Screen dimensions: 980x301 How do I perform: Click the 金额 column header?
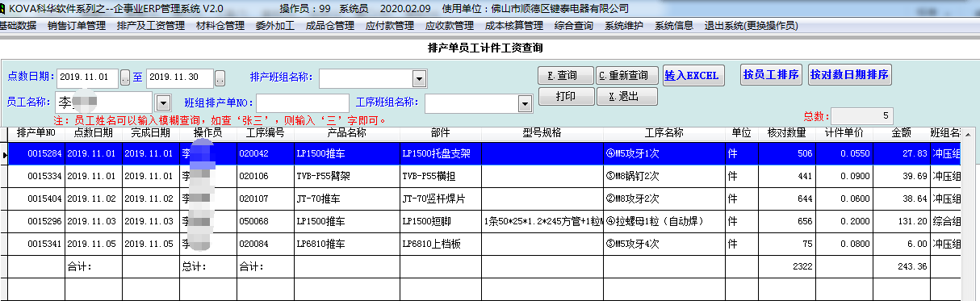(x=902, y=132)
